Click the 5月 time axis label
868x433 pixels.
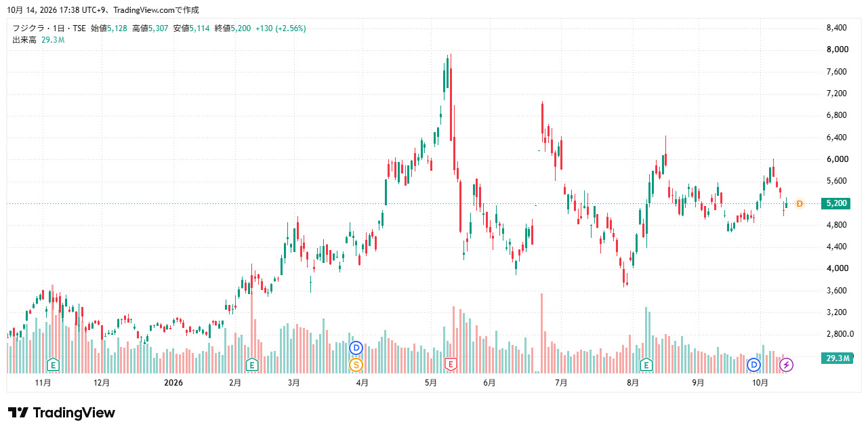(431, 383)
